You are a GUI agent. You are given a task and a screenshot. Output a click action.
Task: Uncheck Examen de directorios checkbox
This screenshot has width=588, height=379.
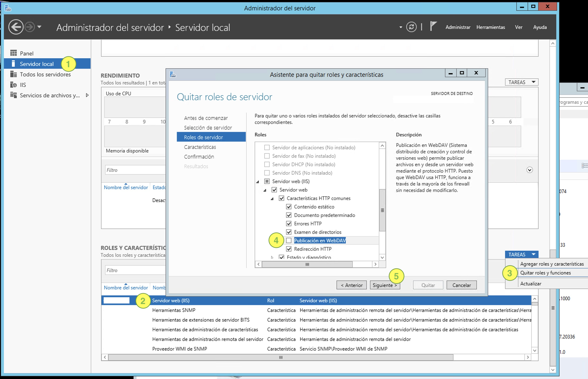[289, 232]
